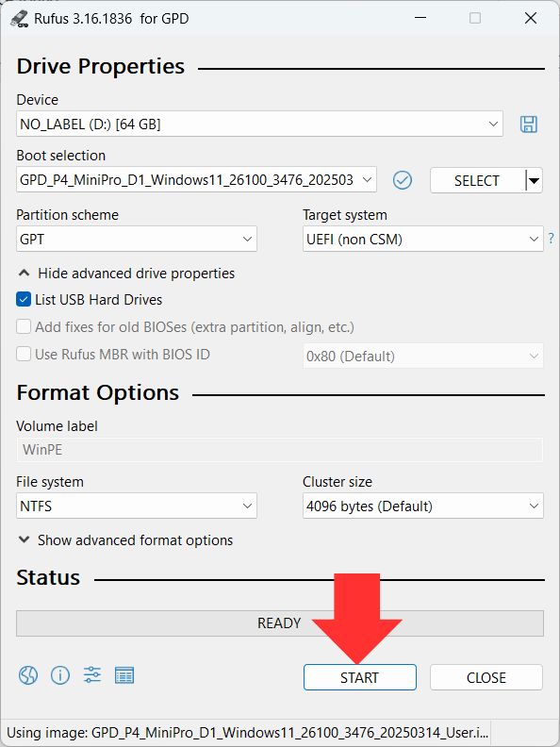Screen dimensions: 560x747
Task: Click the Target system help question mark
Action: [551, 239]
